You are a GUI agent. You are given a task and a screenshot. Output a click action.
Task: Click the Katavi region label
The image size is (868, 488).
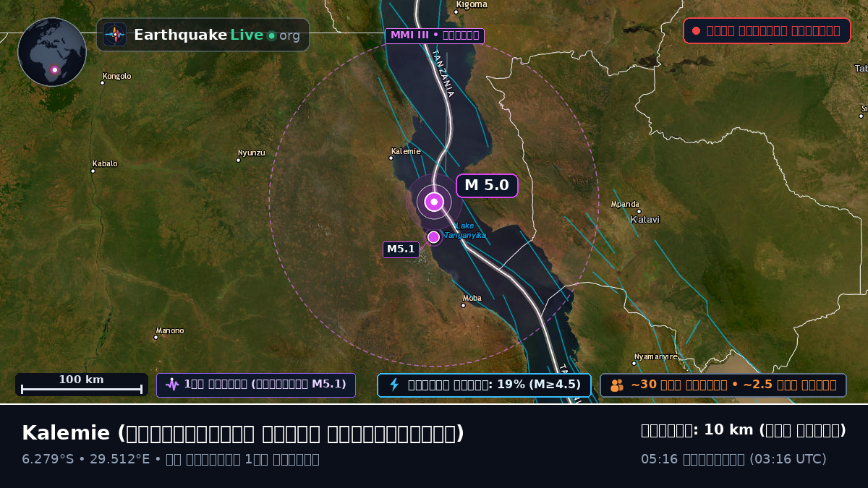645,220
